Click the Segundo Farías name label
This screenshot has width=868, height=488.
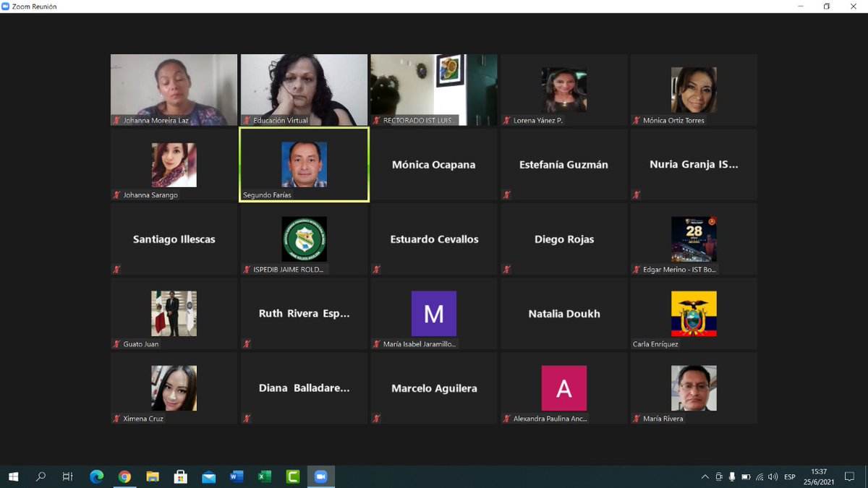267,195
